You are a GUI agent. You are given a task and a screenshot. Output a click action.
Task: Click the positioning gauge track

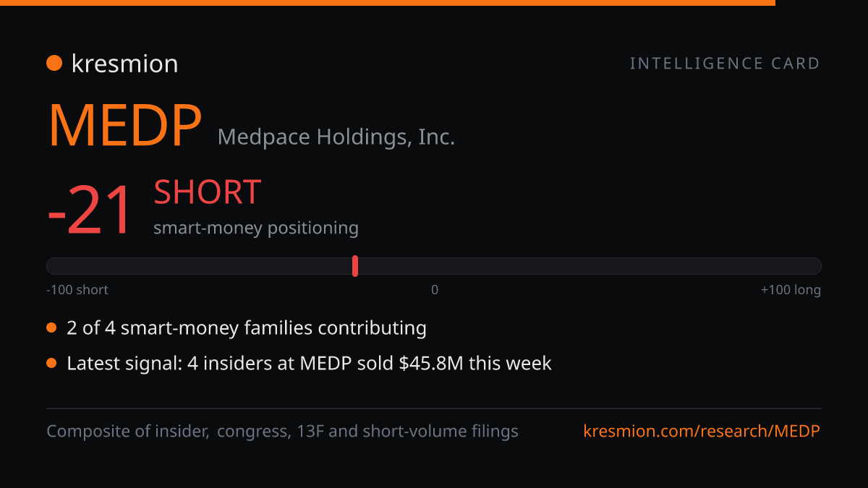pos(434,266)
